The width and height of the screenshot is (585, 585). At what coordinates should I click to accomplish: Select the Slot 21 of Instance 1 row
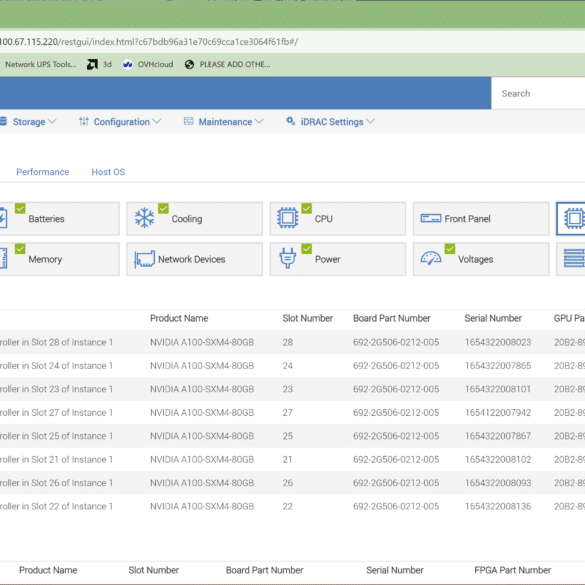click(292, 459)
